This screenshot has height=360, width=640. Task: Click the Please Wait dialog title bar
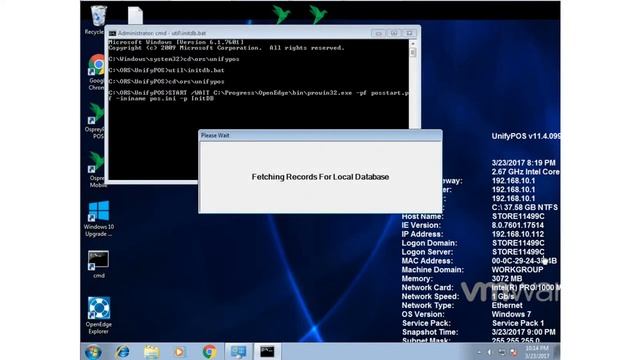320,136
